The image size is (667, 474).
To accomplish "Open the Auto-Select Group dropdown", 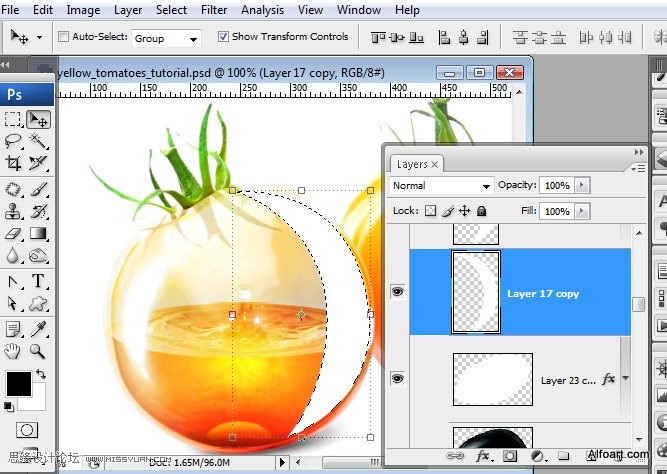I will click(x=166, y=39).
